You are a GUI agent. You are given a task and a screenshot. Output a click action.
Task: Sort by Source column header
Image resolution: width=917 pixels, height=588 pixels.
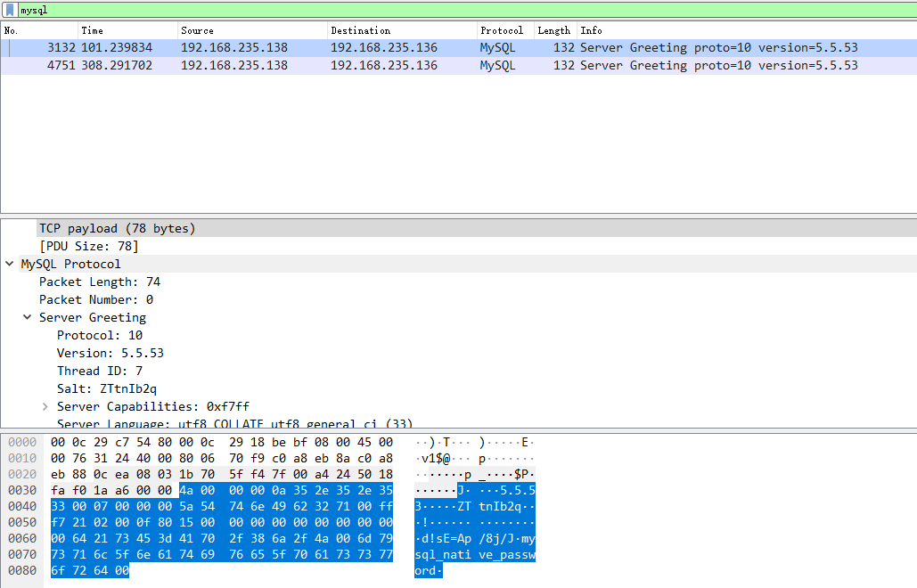(x=250, y=30)
